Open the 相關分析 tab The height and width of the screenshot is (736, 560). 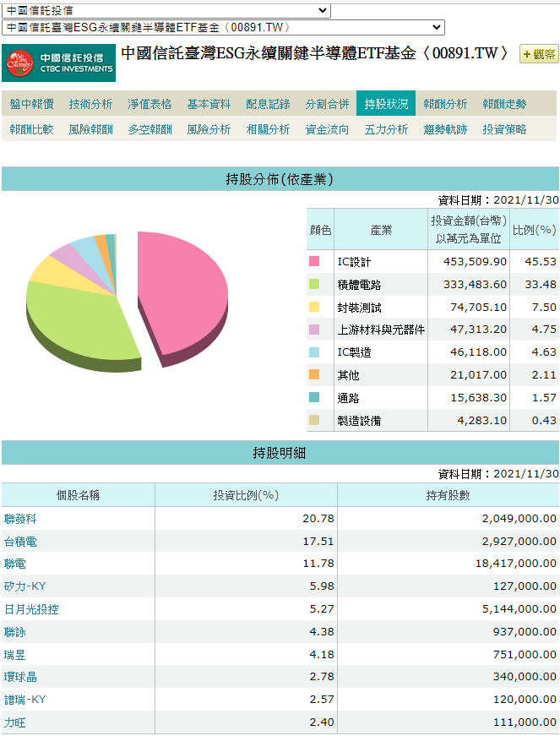(268, 129)
